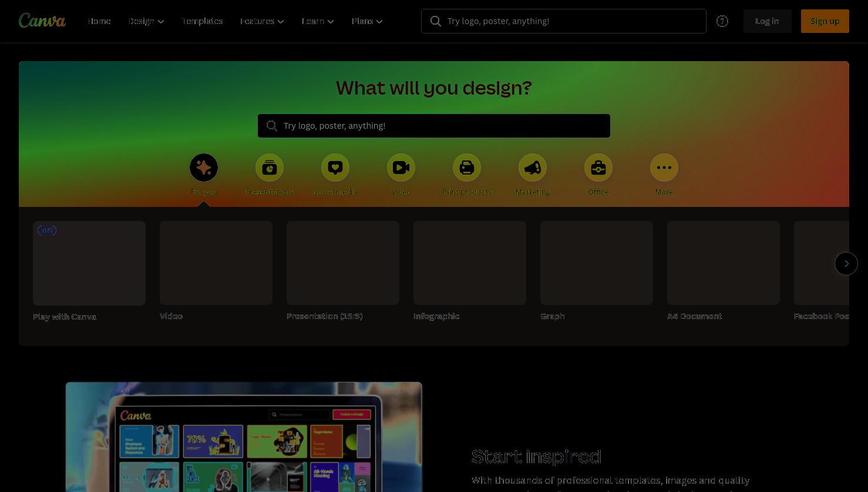This screenshot has height=492, width=868.
Task: Open the Play with Canva card
Action: [x=89, y=263]
